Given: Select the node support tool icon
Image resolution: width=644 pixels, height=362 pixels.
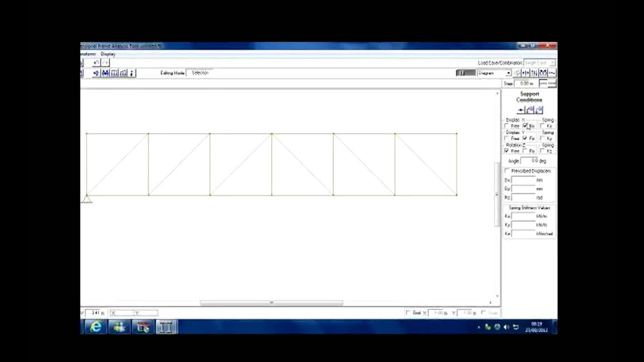Looking at the screenshot, I should point(96,73).
